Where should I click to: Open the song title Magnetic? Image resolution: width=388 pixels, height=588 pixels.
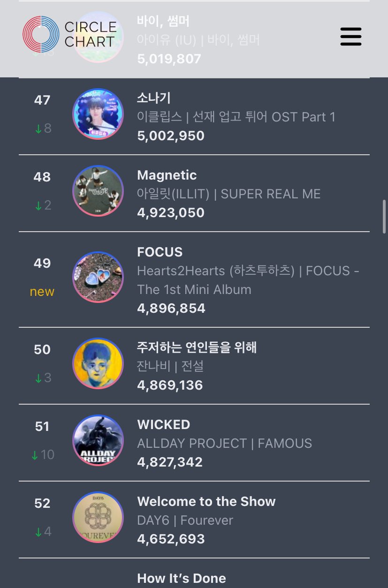[x=167, y=175]
